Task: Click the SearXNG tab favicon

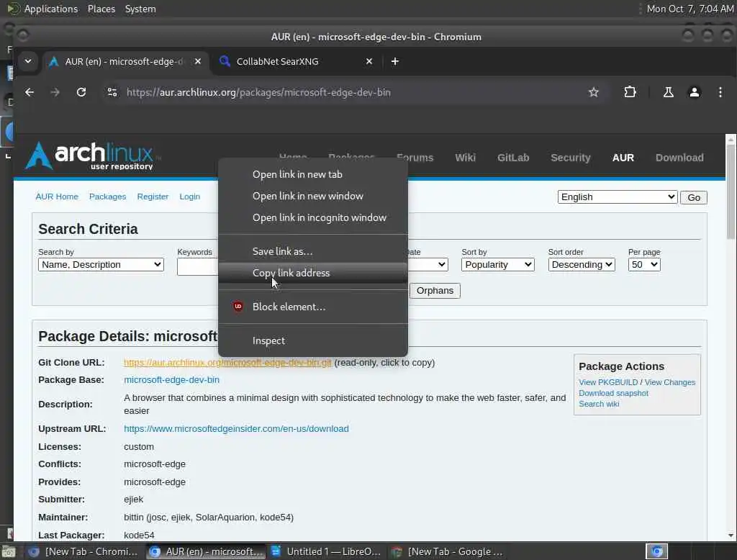Action: click(x=225, y=61)
